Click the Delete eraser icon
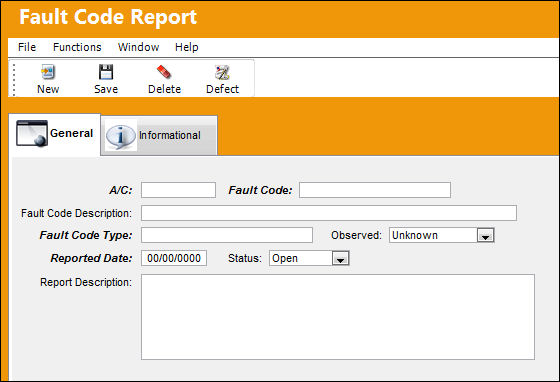The image size is (560, 382). [x=164, y=72]
